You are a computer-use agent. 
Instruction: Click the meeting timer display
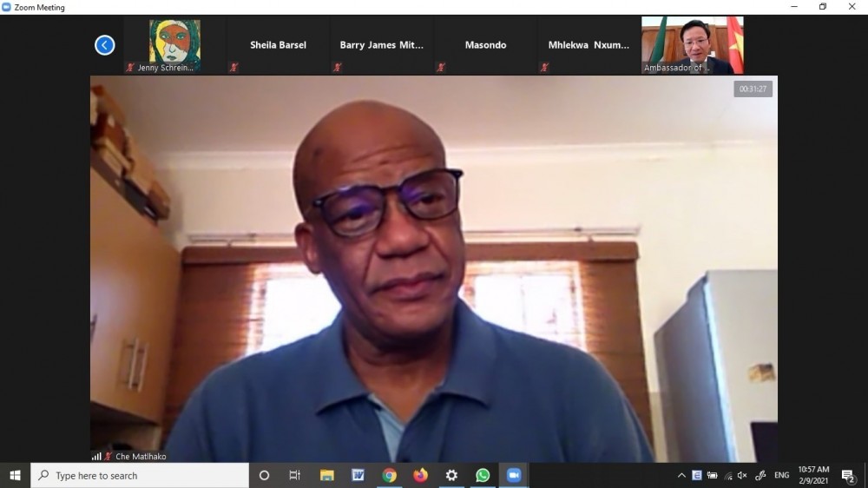tap(753, 89)
